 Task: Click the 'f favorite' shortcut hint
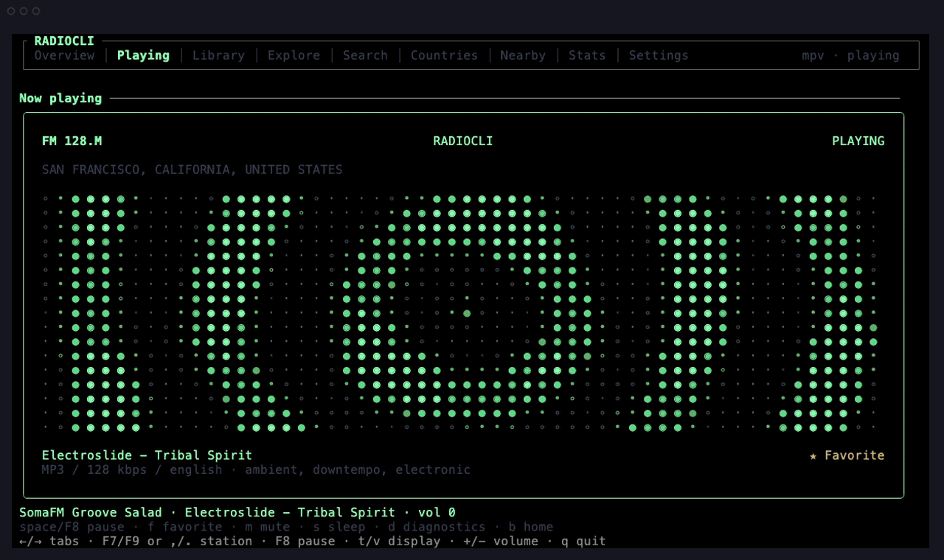184,527
